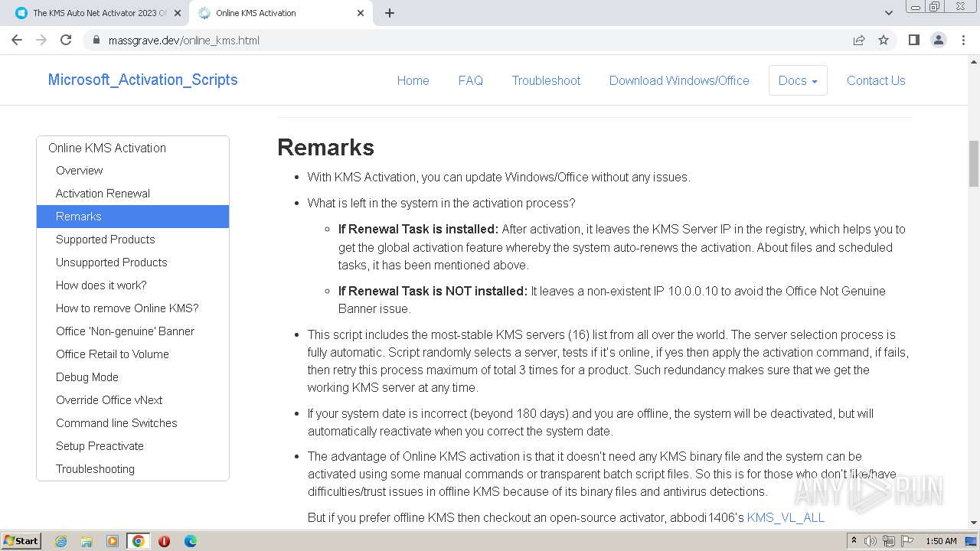This screenshot has height=551, width=980.
Task: Click 'If Renewal Task is installed:' text
Action: (x=418, y=229)
